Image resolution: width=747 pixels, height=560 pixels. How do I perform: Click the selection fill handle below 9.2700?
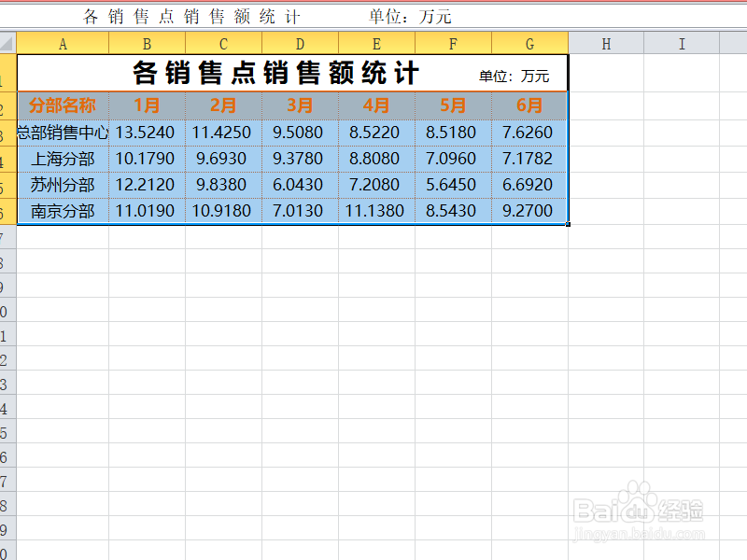point(568,224)
